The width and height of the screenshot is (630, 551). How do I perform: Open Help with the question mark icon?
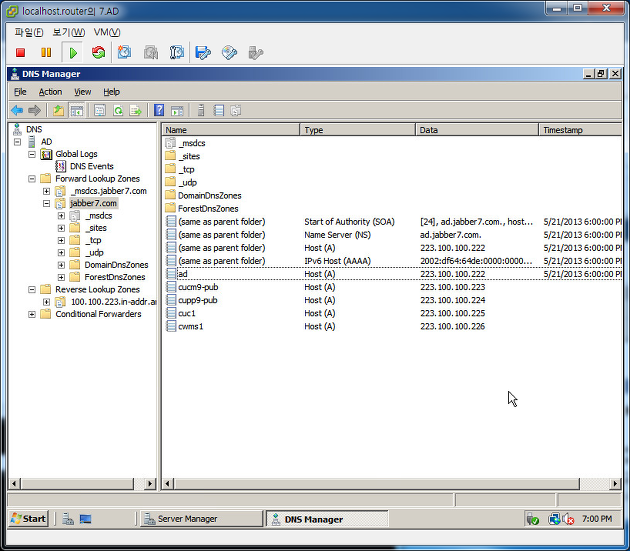pos(159,110)
